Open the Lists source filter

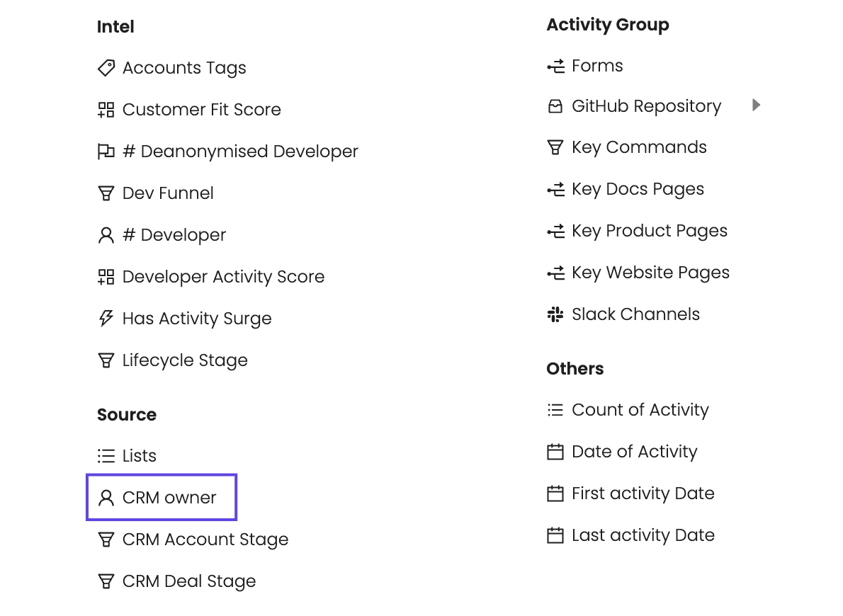click(x=139, y=456)
